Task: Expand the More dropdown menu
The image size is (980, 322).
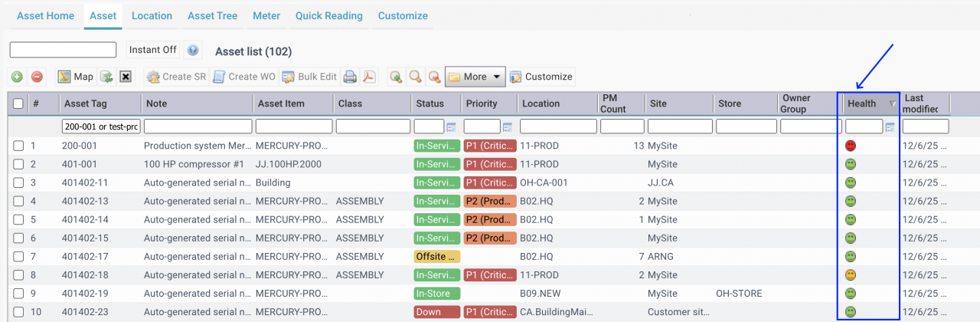Action: point(475,77)
